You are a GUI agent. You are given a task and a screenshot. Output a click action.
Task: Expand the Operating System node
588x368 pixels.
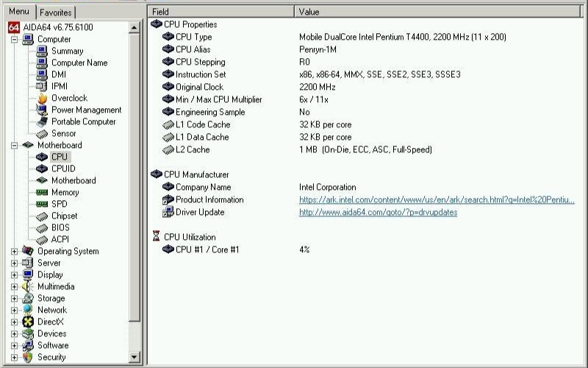pyautogui.click(x=14, y=251)
